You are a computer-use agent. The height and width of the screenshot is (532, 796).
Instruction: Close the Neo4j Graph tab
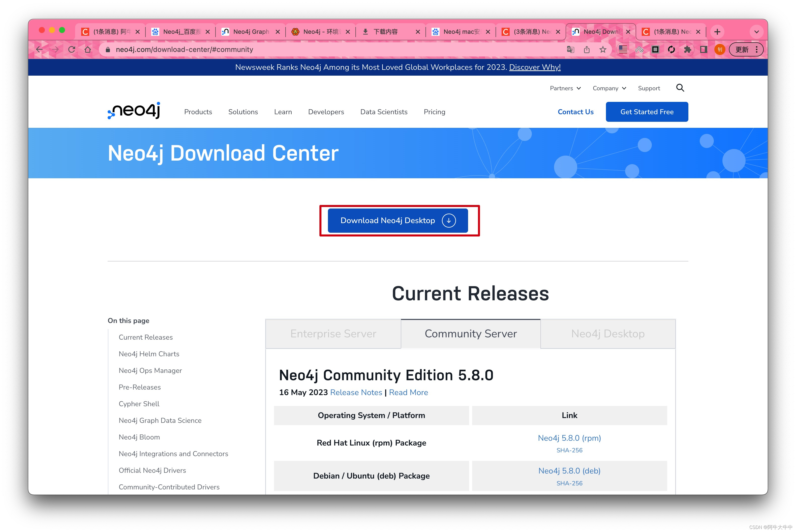278,32
